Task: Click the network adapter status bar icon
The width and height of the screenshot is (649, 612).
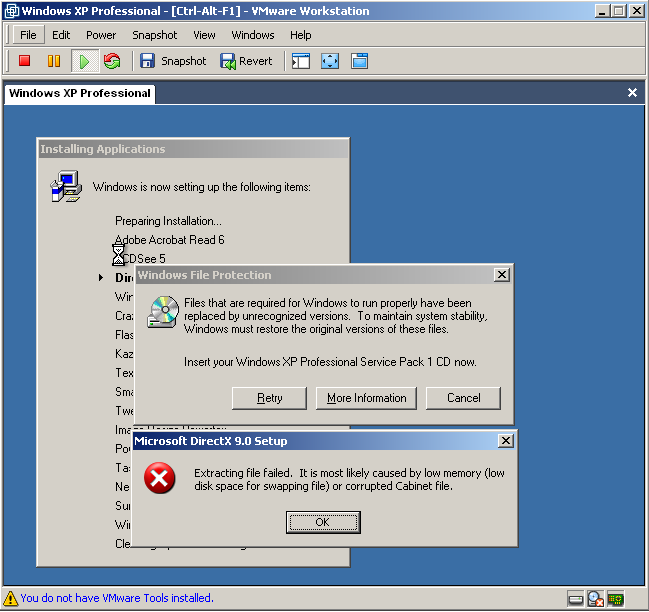Action: coord(615,599)
